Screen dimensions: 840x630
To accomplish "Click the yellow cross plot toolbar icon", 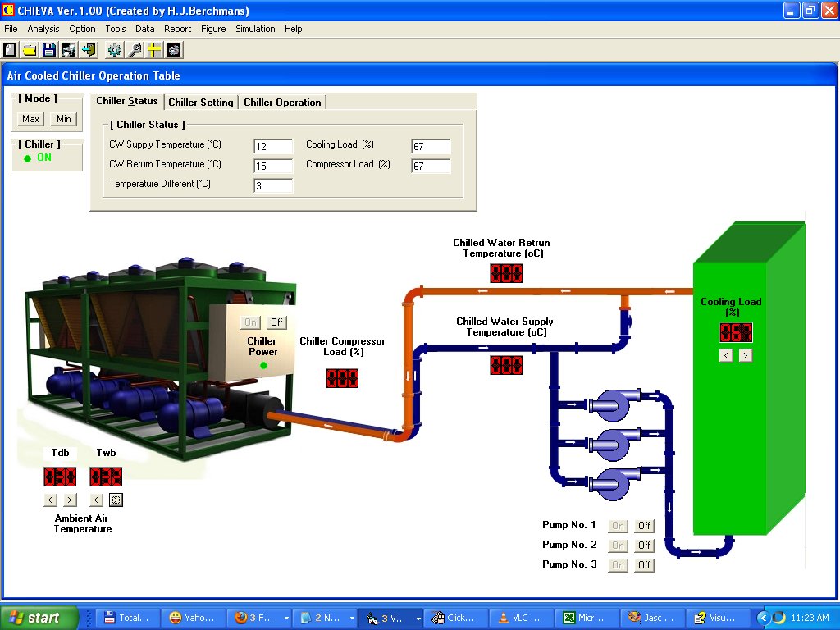I will 154,50.
